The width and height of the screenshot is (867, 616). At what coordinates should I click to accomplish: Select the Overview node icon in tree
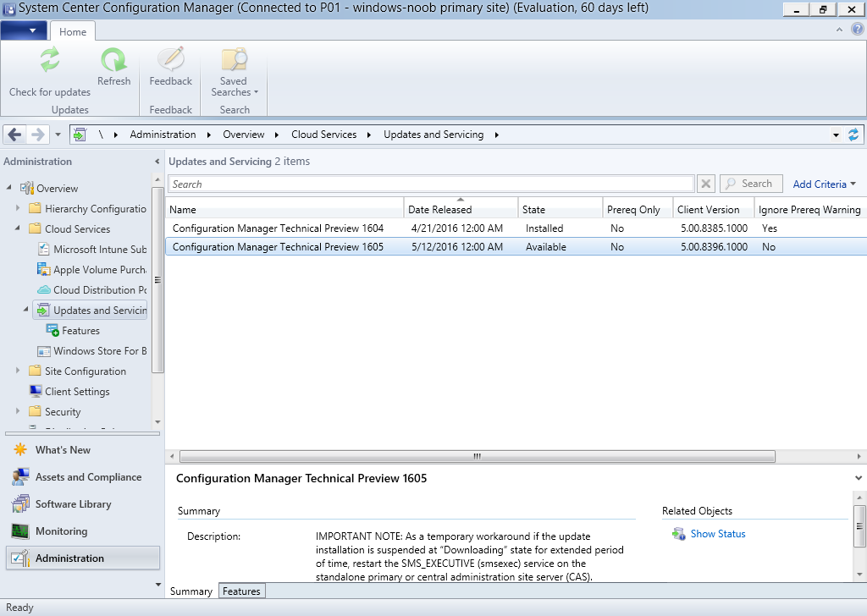tap(27, 189)
